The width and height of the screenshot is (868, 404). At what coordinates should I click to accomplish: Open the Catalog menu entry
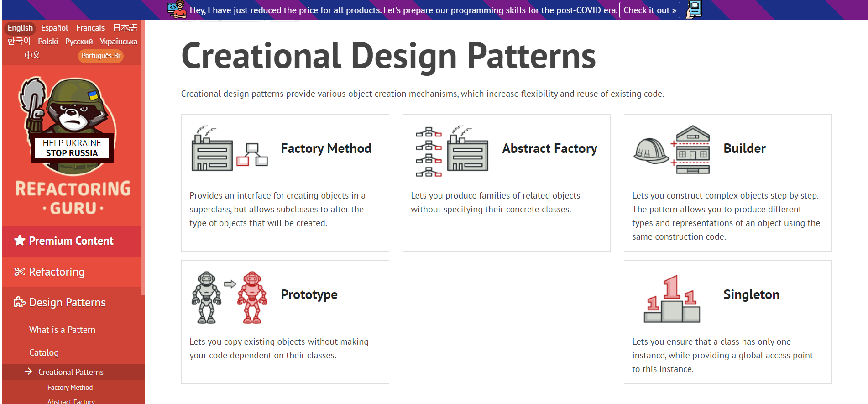coord(44,352)
